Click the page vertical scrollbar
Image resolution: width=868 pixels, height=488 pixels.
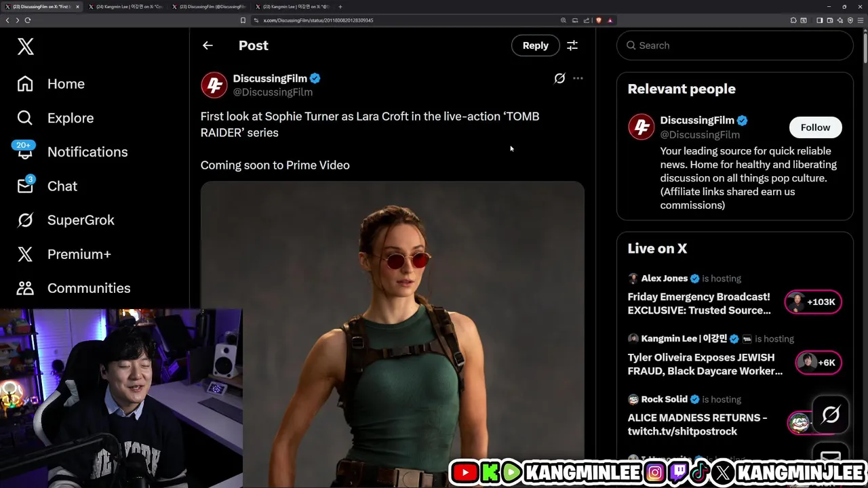[x=865, y=47]
